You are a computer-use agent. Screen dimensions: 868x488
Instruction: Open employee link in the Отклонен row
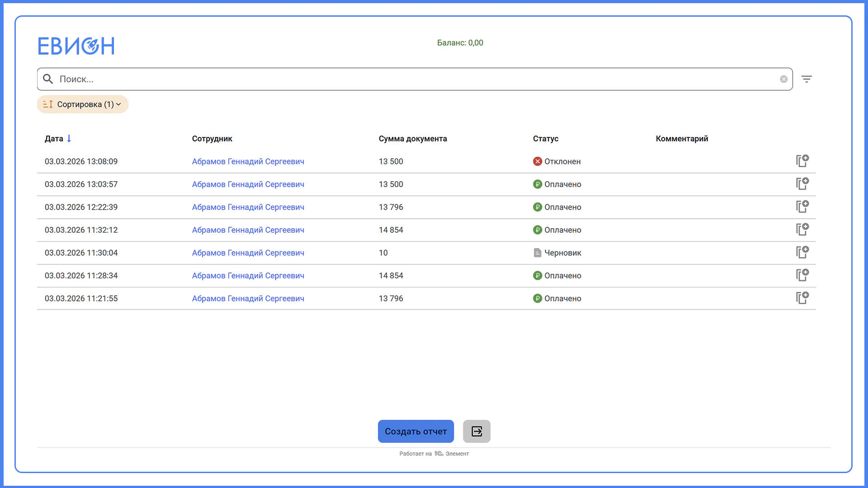pos(248,161)
